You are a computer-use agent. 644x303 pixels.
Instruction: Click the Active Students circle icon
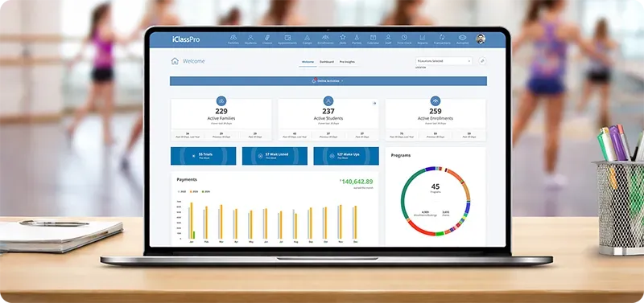click(328, 100)
